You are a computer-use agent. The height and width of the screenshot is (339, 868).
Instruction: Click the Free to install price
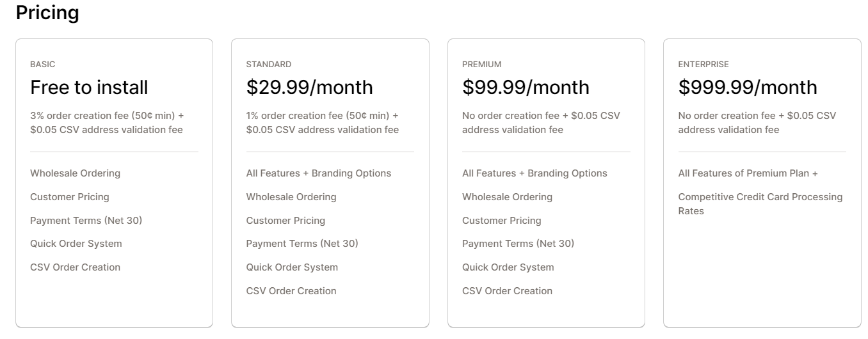coord(89,87)
